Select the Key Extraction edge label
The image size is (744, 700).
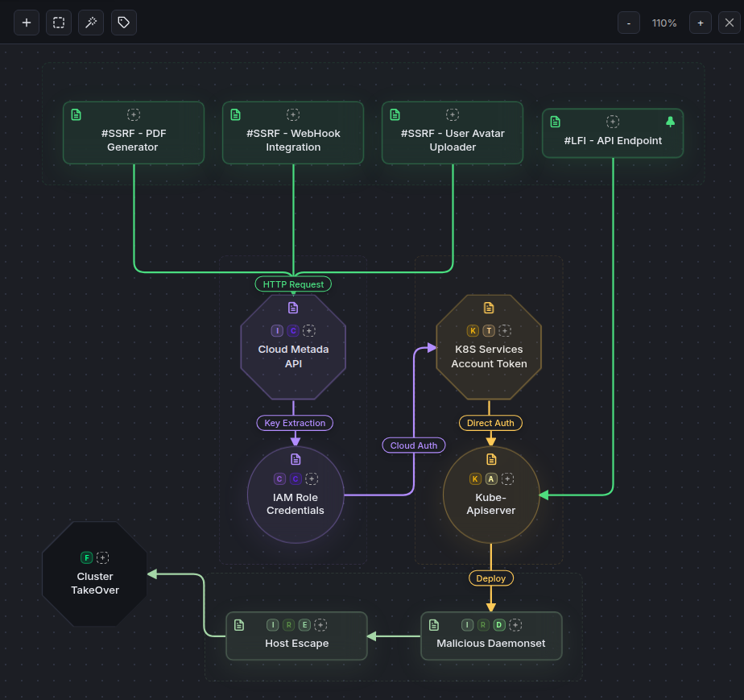(x=295, y=423)
